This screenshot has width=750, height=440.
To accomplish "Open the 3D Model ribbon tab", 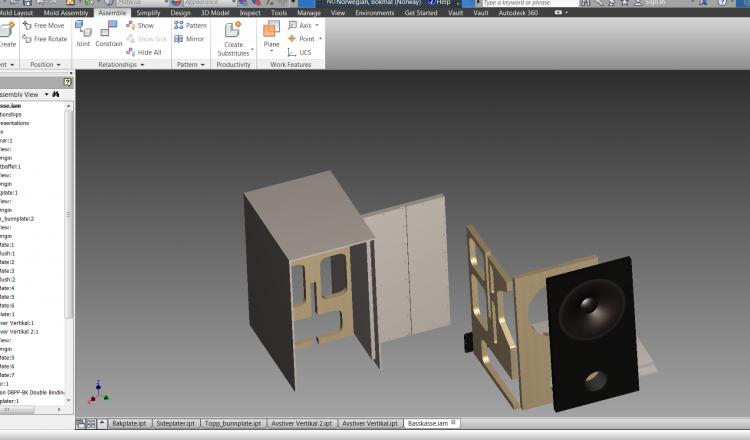I will pos(215,13).
